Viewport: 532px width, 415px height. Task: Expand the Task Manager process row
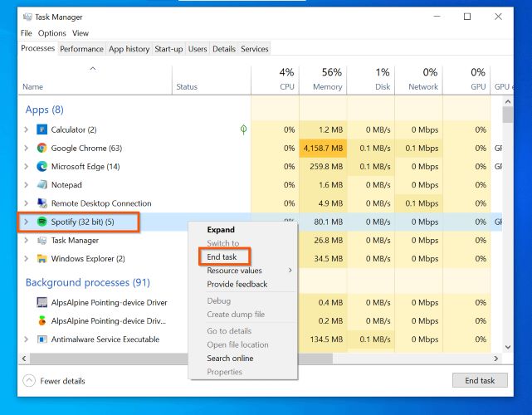coord(26,240)
